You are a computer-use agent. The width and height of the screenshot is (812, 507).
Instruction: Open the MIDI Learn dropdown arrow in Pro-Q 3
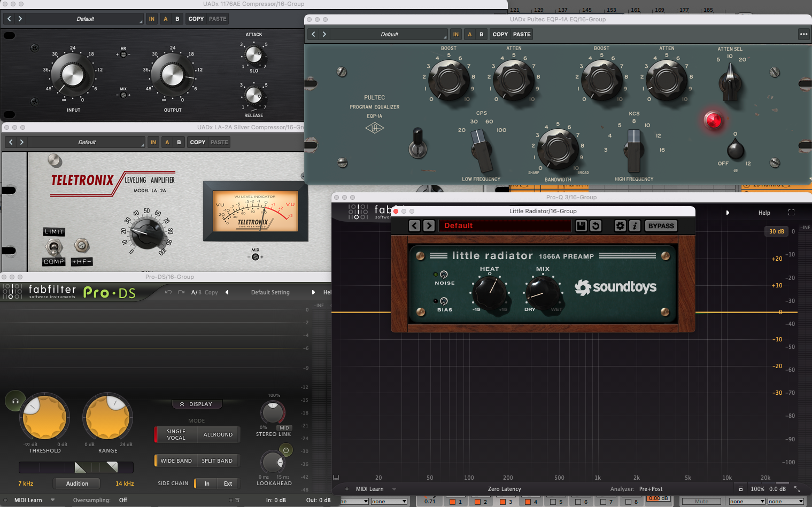394,489
